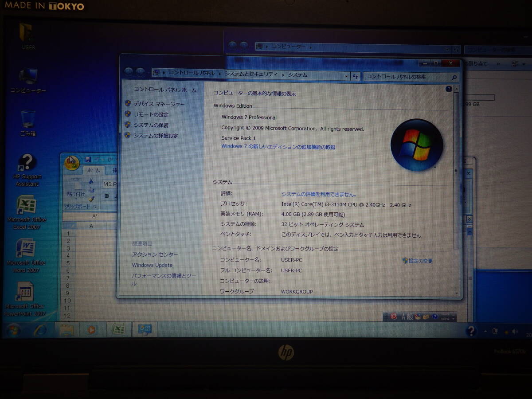The height and width of the screenshot is (399, 532).
Task: Click System window vertical scrollbar up arrow
Action: pos(457,90)
